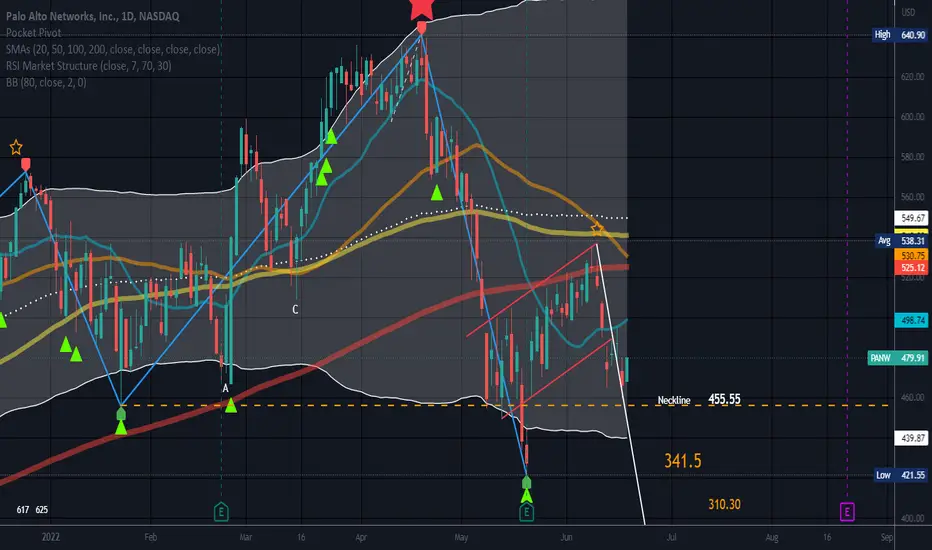Click the Aug date axis label
Screen dimensions: 932x550
point(772,537)
